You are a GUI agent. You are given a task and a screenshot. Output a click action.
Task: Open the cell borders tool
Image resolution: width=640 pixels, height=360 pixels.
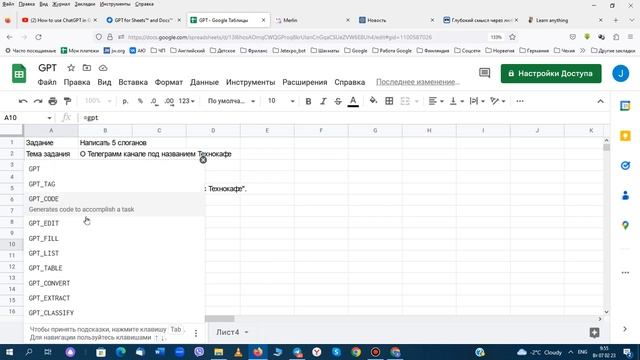tap(389, 101)
